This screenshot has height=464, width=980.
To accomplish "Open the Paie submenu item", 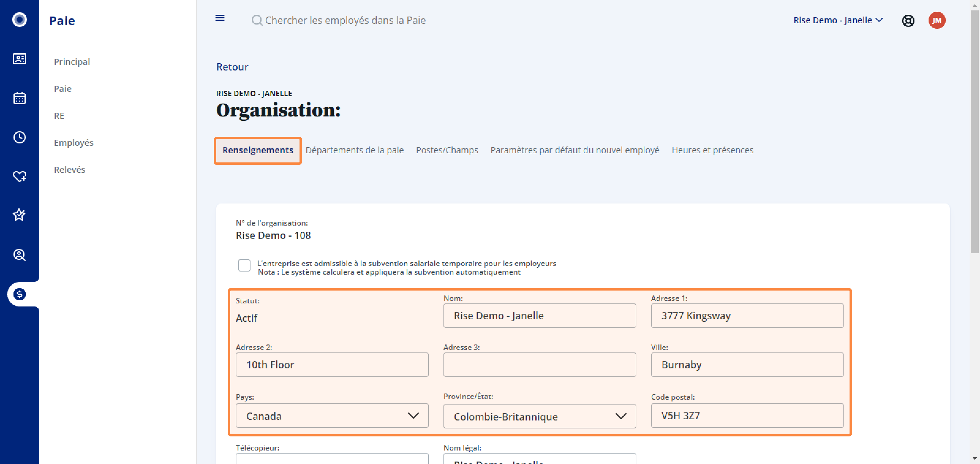I will (x=63, y=89).
